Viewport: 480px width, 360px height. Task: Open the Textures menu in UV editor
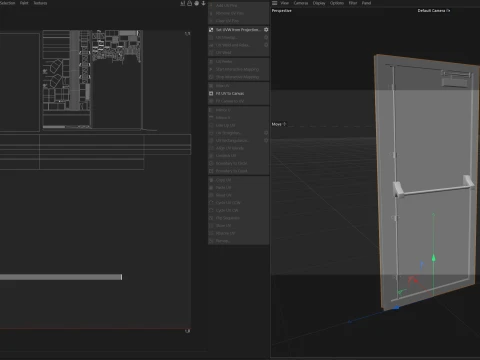pos(40,3)
